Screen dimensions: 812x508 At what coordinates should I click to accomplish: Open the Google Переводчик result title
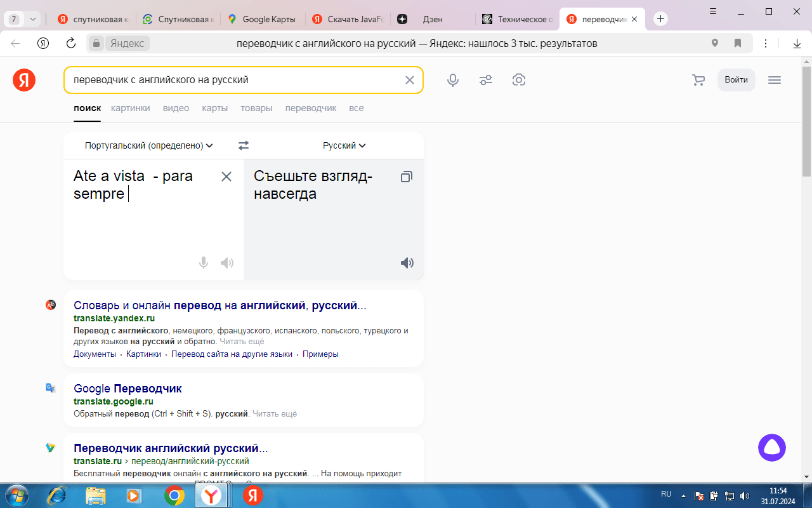pos(128,389)
